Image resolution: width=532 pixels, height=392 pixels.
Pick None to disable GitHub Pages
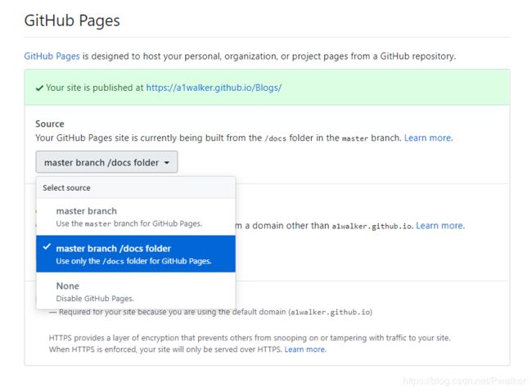point(136,291)
